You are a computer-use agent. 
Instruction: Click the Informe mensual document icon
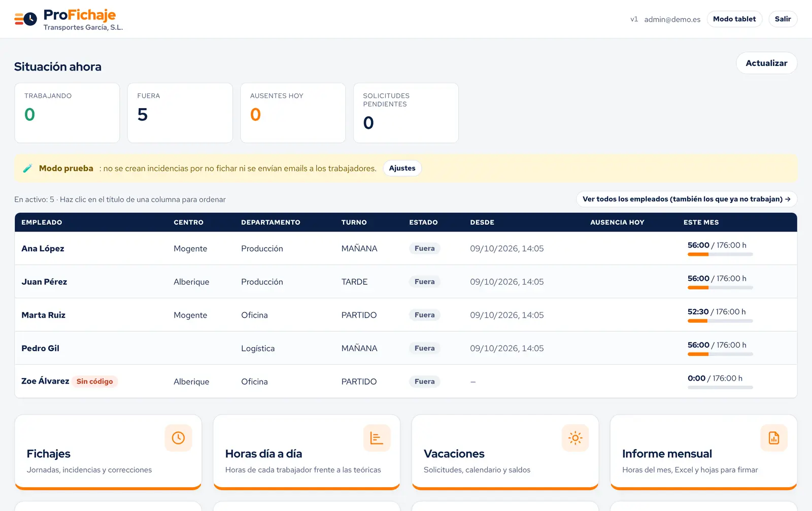(x=774, y=438)
